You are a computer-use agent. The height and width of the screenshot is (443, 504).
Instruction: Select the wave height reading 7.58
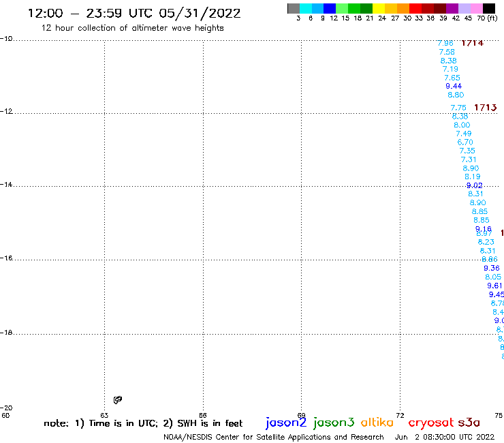pyautogui.click(x=447, y=52)
